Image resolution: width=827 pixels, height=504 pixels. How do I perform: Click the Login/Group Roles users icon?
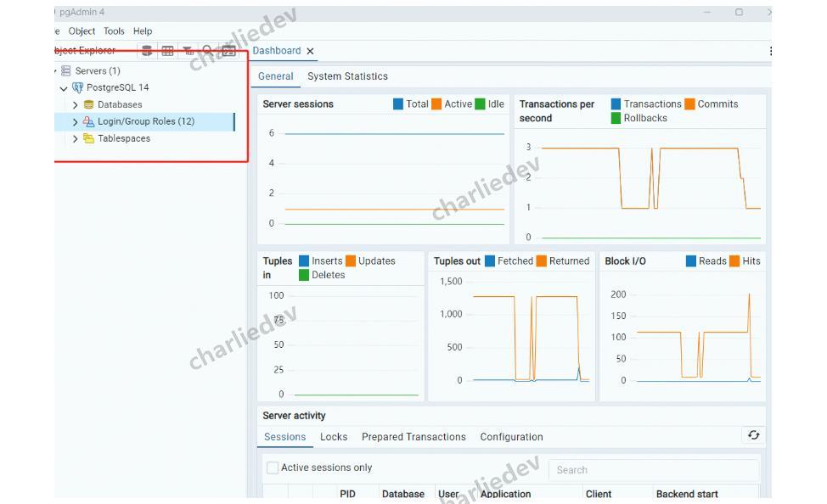[88, 121]
